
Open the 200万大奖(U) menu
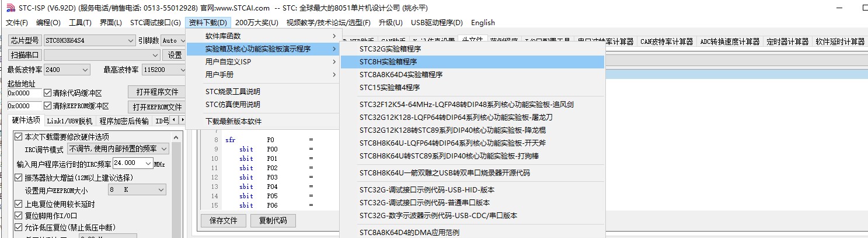[257, 23]
